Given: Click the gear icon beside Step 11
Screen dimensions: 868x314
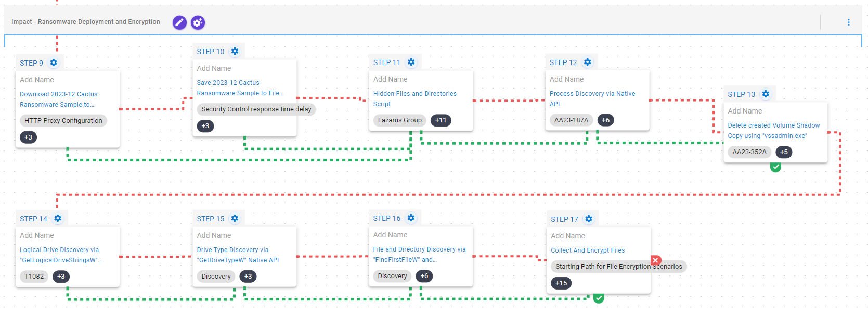Looking at the screenshot, I should point(411,62).
